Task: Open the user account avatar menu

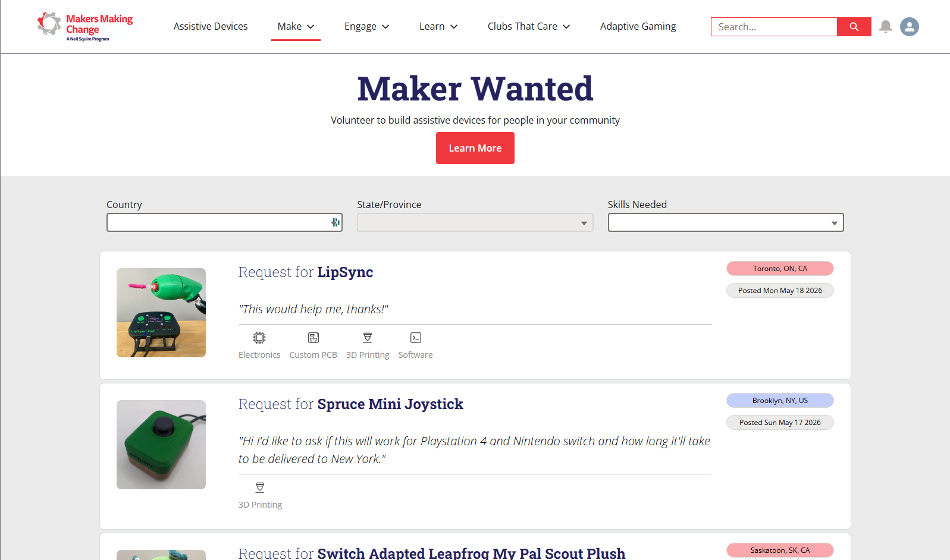Action: (x=909, y=27)
